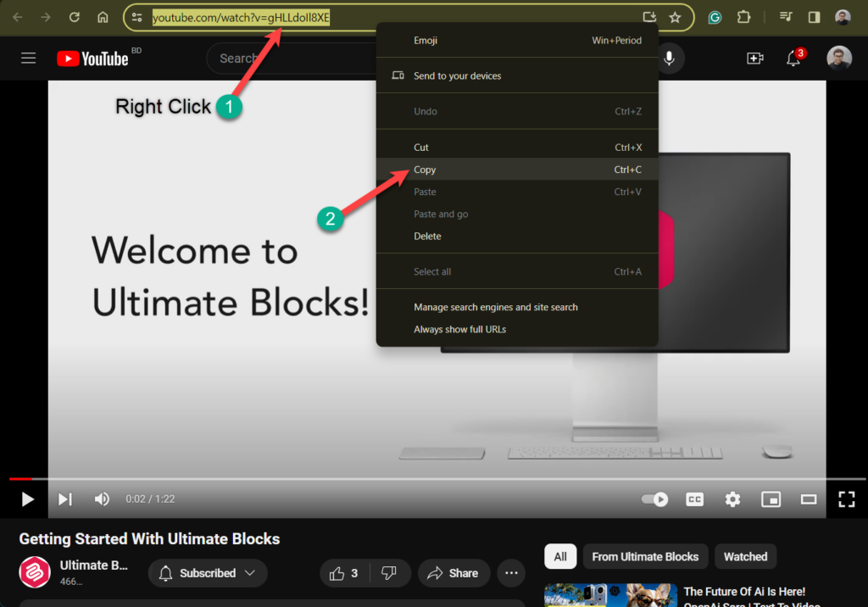Viewport: 868px width, 607px height.
Task: Open the Create button next to notifications
Action: [754, 58]
